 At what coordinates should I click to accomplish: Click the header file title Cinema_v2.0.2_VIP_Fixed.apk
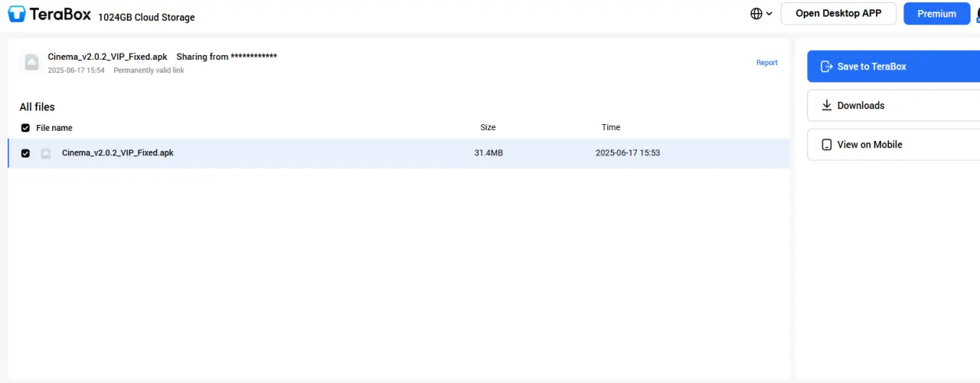107,57
